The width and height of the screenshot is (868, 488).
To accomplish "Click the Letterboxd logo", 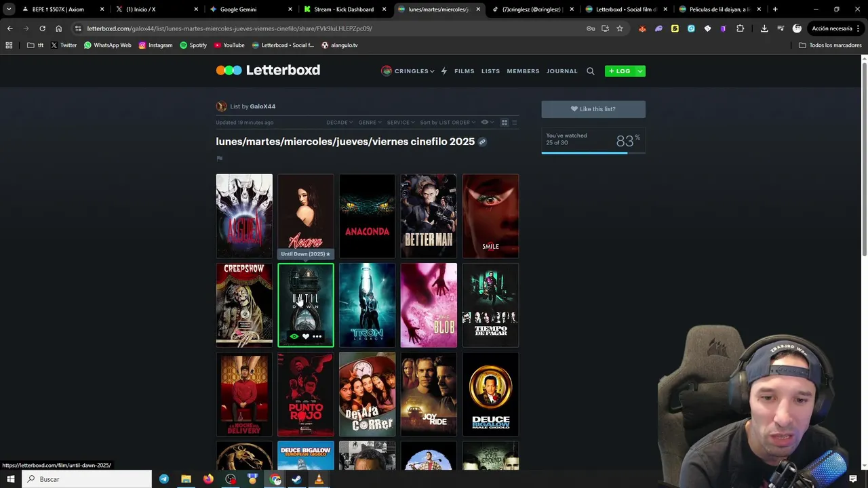I will (x=268, y=70).
